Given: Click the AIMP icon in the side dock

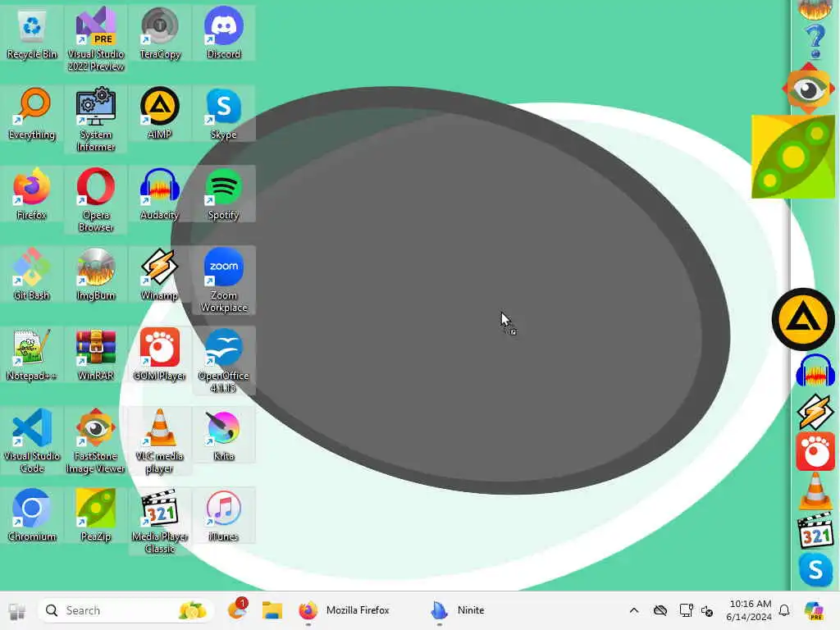Looking at the screenshot, I should point(803,320).
